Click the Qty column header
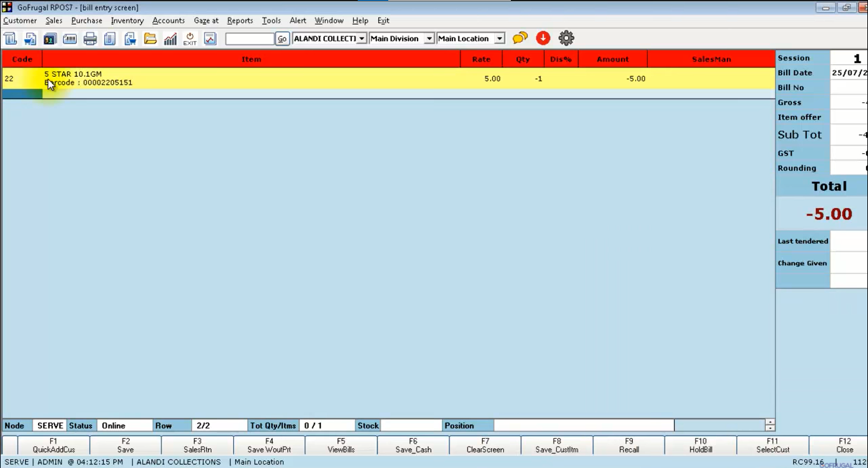Viewport: 868px width, 468px height. click(523, 59)
